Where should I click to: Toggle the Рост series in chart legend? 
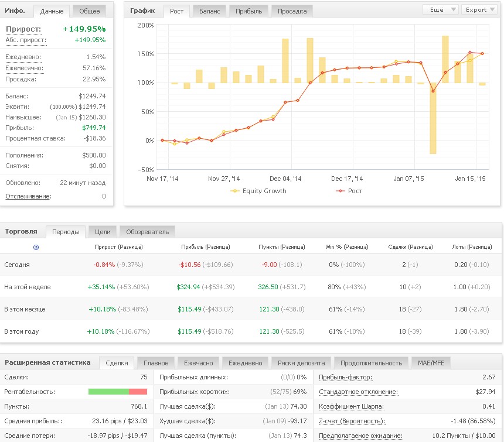coord(338,191)
